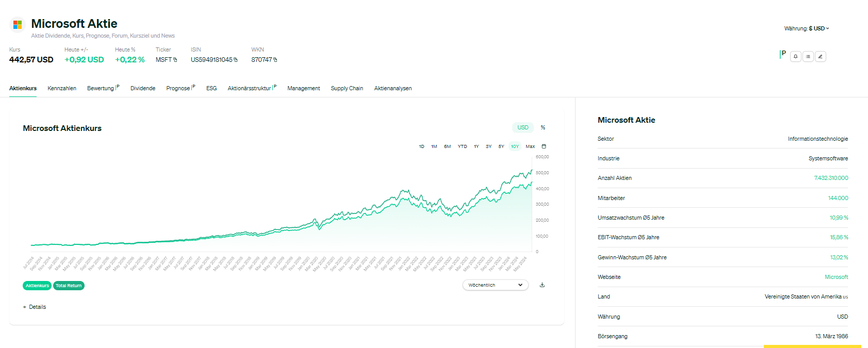This screenshot has width=868, height=348.
Task: Select the Max chart range
Action: click(x=530, y=146)
